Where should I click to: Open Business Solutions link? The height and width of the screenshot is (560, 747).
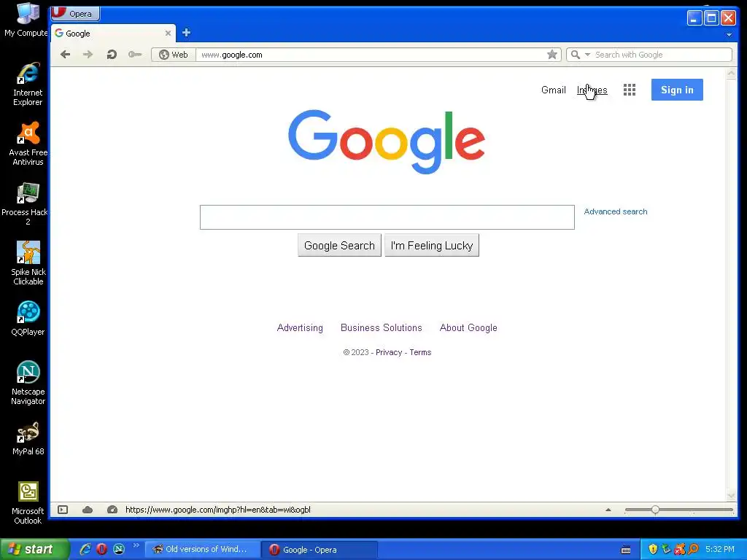click(381, 327)
